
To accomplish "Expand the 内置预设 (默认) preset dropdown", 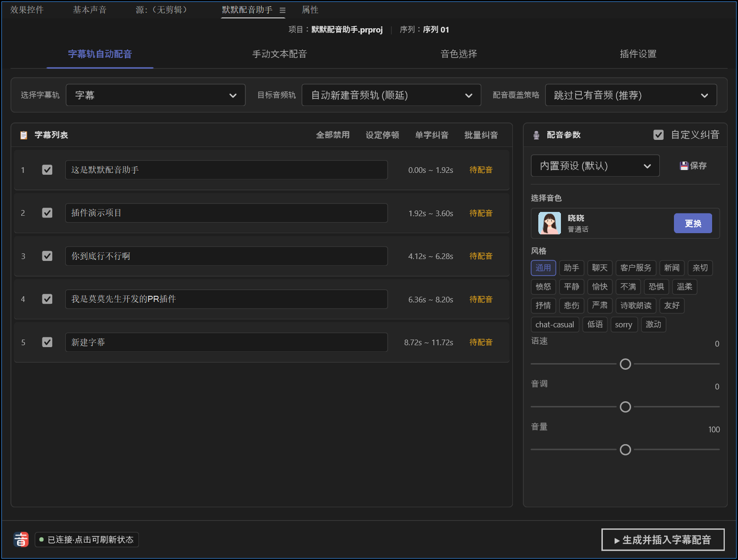I will (x=595, y=166).
